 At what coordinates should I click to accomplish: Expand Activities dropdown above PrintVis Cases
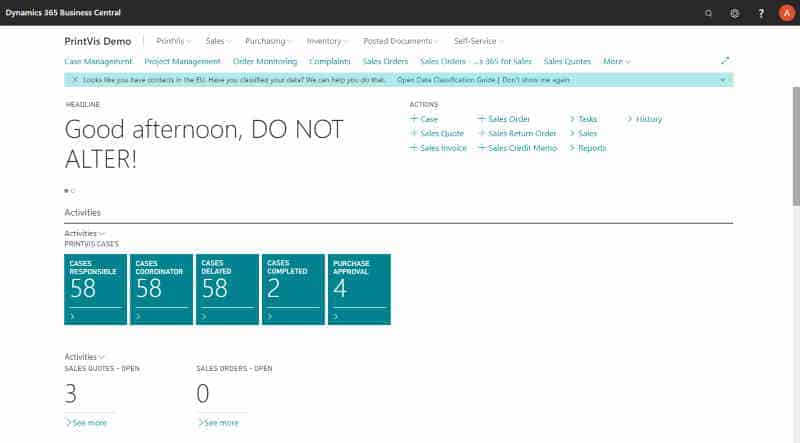pyautogui.click(x=84, y=233)
